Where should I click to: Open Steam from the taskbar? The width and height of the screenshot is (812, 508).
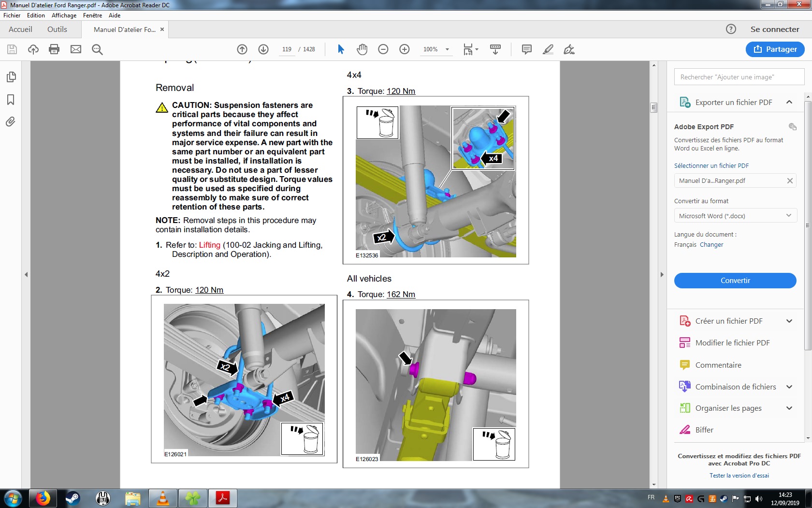click(73, 498)
